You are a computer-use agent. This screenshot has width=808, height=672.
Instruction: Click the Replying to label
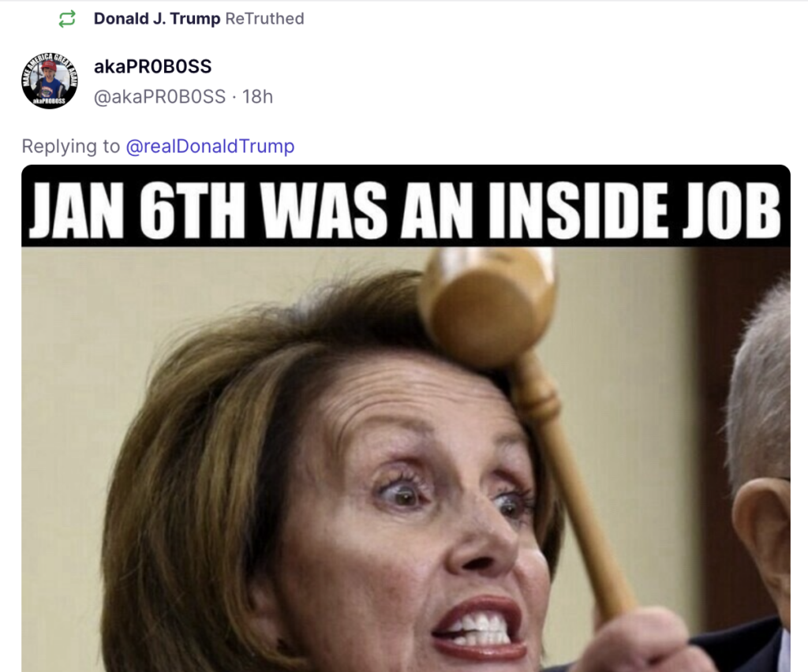(70, 146)
